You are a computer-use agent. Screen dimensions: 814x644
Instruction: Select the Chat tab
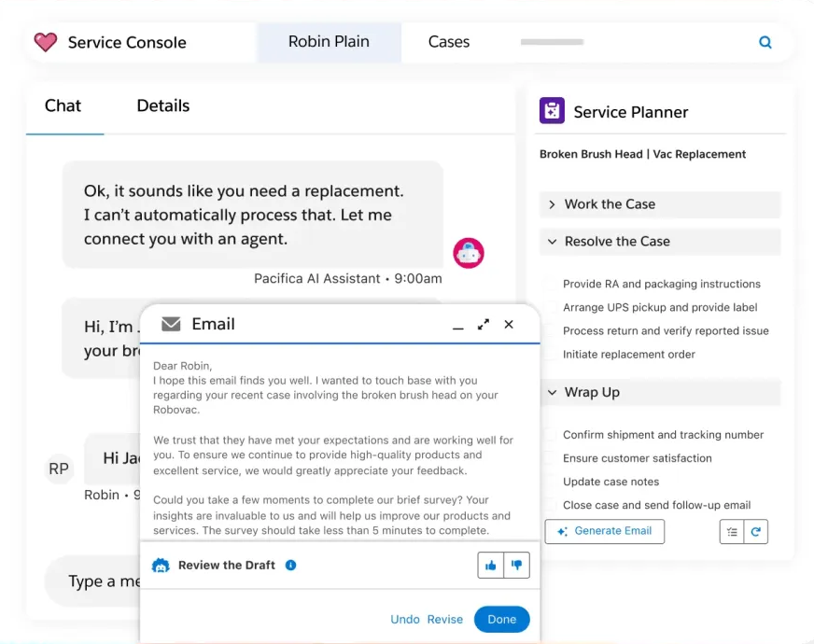click(x=63, y=106)
